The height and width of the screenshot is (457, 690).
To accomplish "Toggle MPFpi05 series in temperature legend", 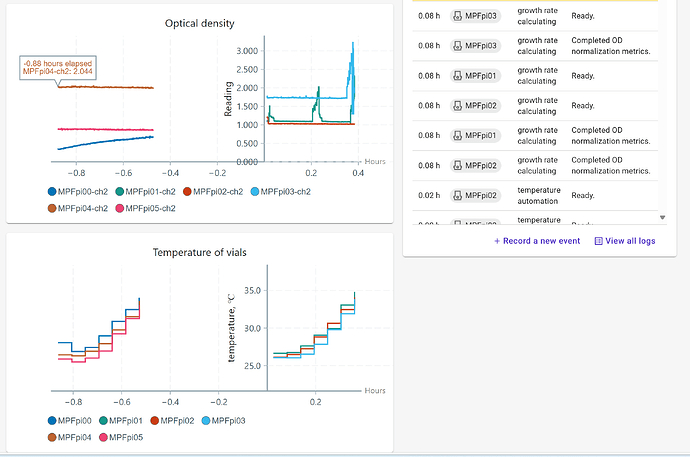I will coord(121,438).
